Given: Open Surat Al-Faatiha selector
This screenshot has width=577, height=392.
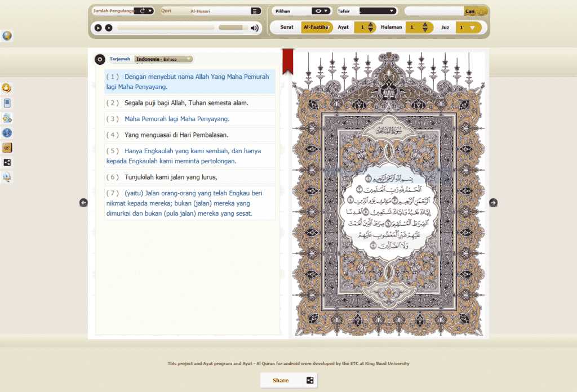Looking at the screenshot, I should pos(317,27).
